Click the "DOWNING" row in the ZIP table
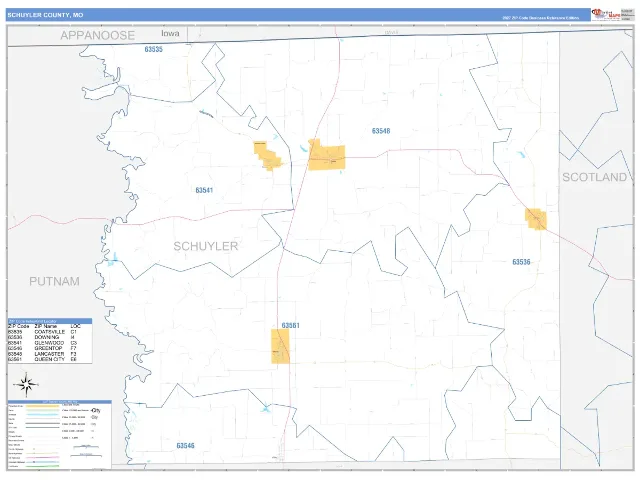The height and width of the screenshot is (480, 640). [50, 338]
